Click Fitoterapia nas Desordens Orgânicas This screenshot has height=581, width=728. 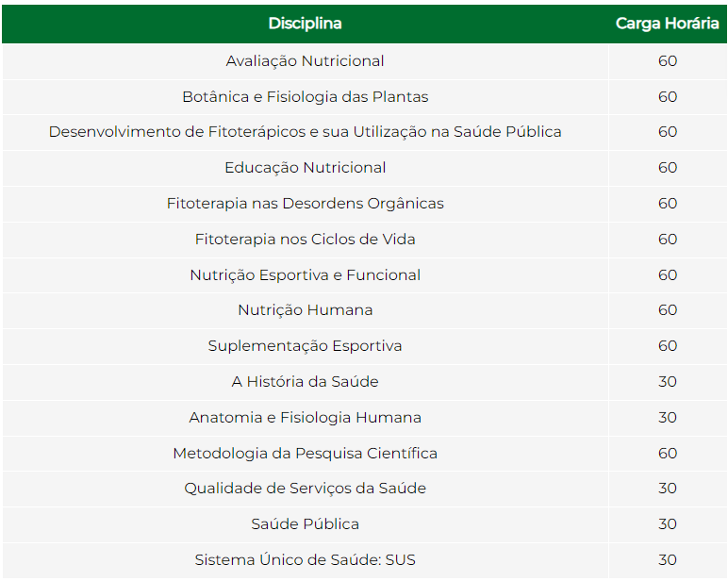[305, 204]
